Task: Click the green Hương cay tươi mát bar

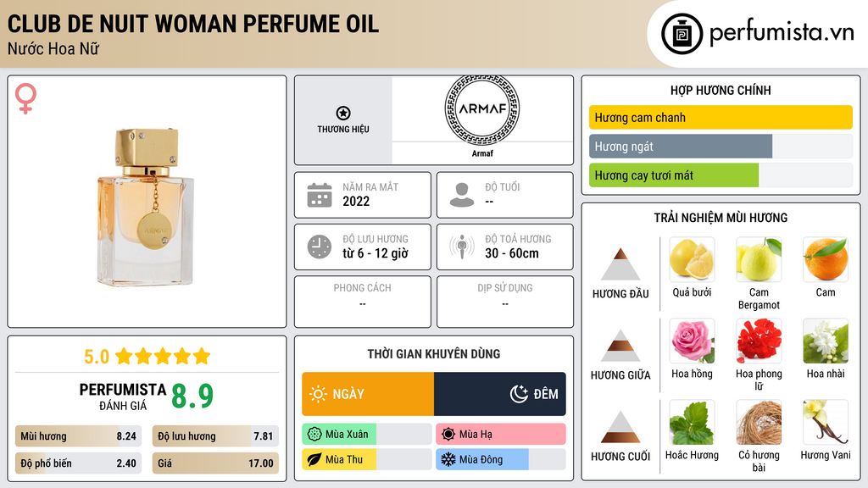Action: (x=674, y=175)
